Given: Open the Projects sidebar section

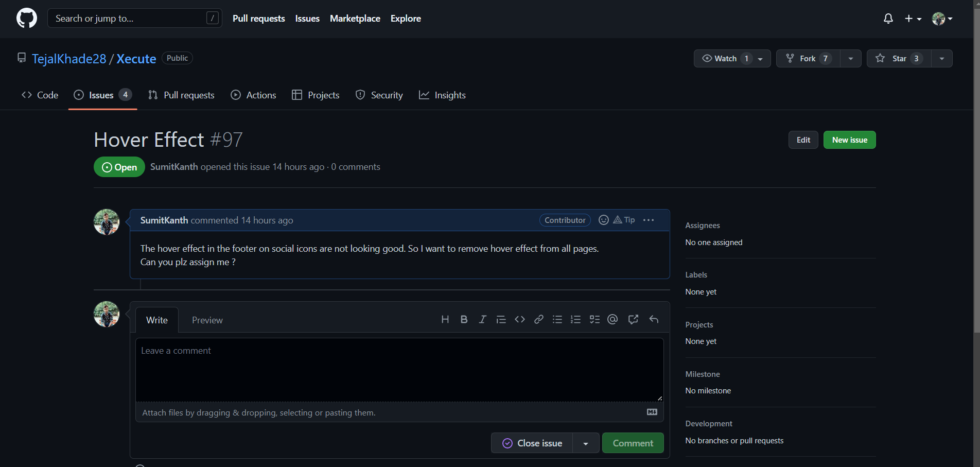Looking at the screenshot, I should click(x=699, y=324).
